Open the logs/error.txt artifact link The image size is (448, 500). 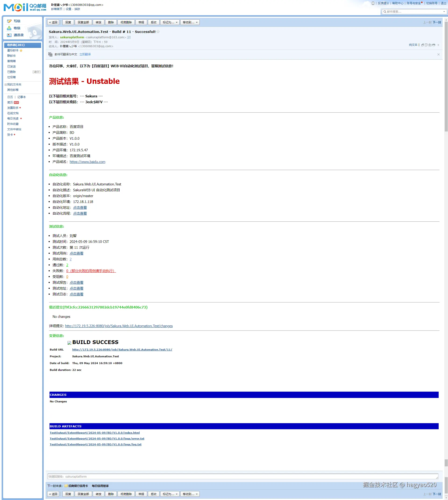pos(97,439)
